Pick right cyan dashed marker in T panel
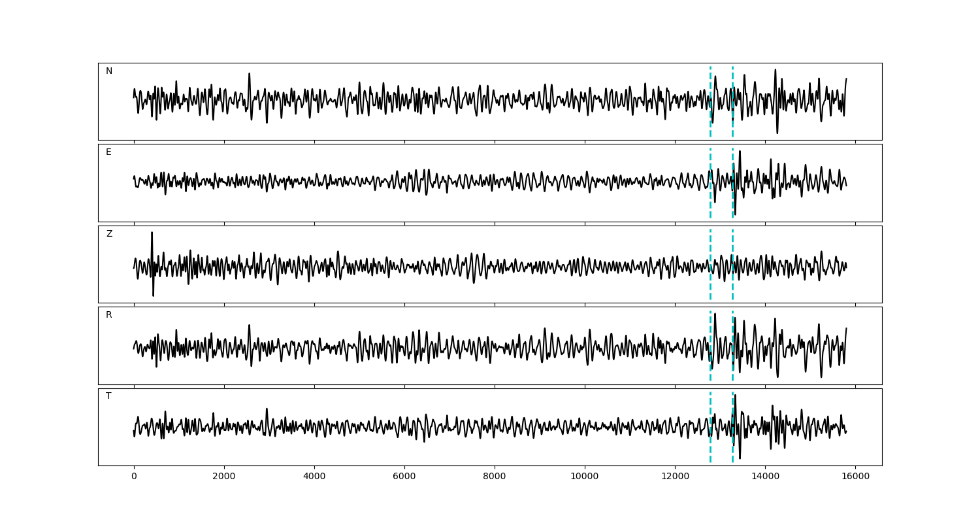The height and width of the screenshot is (523, 980). (x=732, y=445)
